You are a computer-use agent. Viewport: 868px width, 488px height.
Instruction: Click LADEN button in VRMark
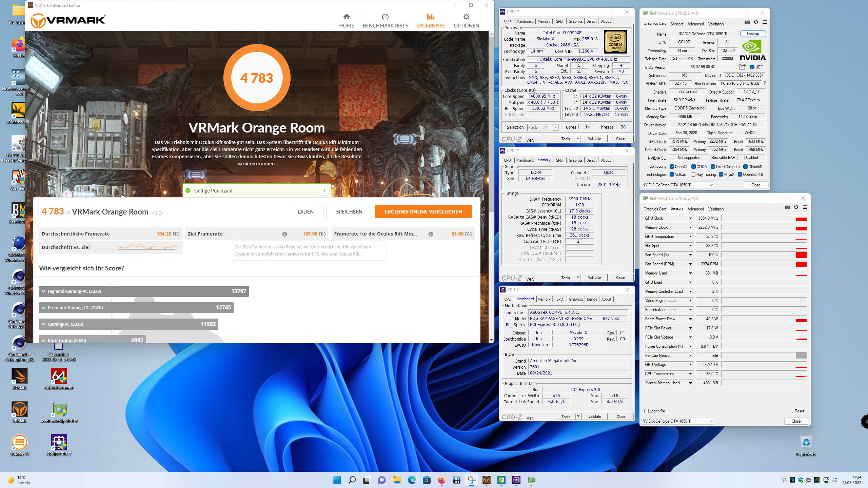305,211
